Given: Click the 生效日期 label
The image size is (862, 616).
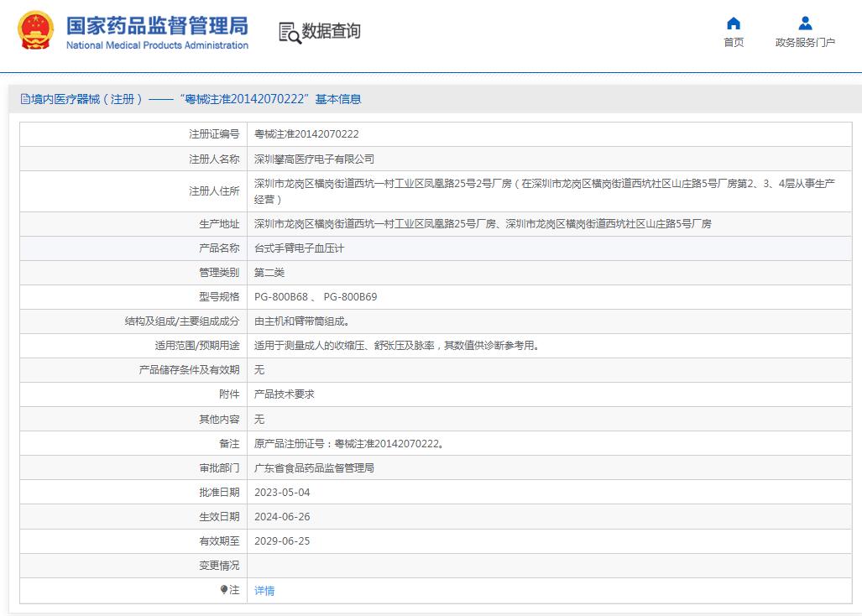Looking at the screenshot, I should pos(219,516).
